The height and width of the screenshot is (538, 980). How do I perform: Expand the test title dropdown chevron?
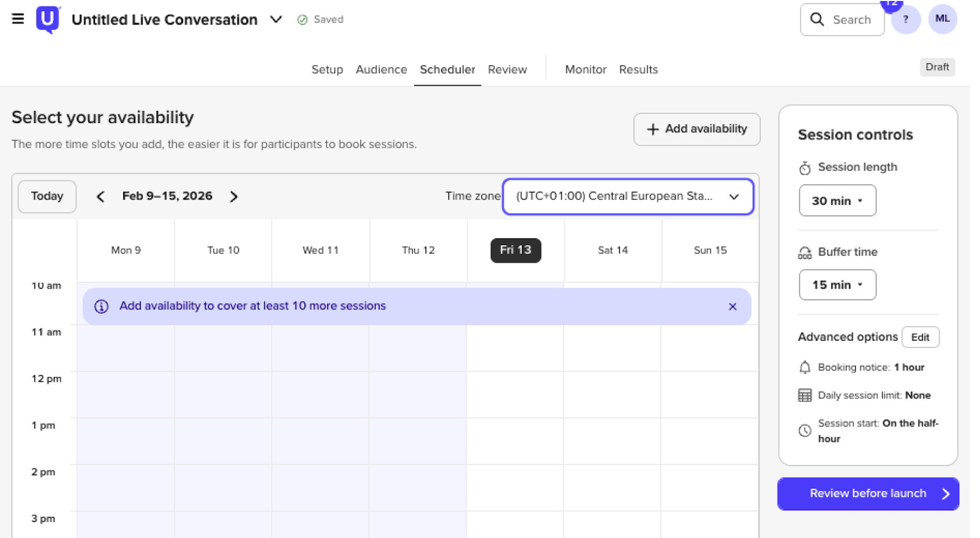tap(276, 20)
